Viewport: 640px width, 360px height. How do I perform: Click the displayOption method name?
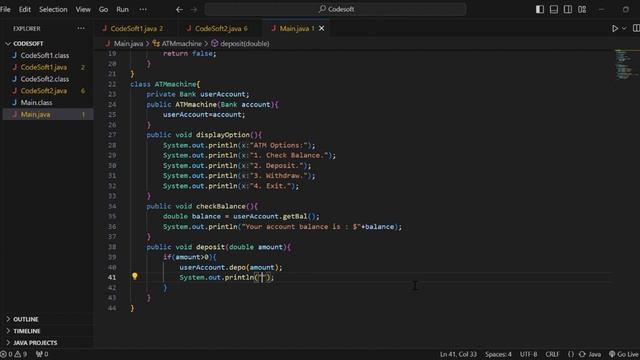tap(222, 135)
